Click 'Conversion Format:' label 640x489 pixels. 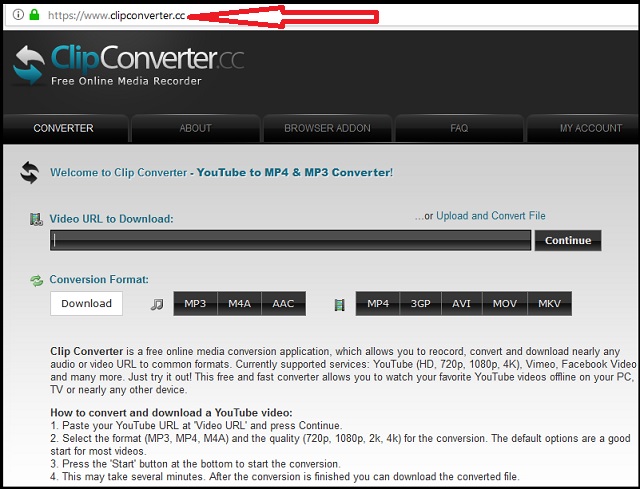(x=99, y=280)
